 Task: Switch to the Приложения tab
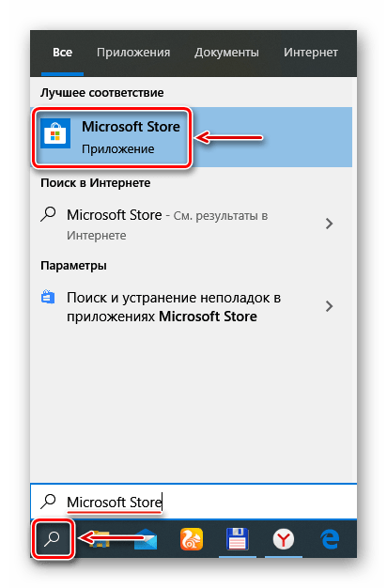click(133, 53)
